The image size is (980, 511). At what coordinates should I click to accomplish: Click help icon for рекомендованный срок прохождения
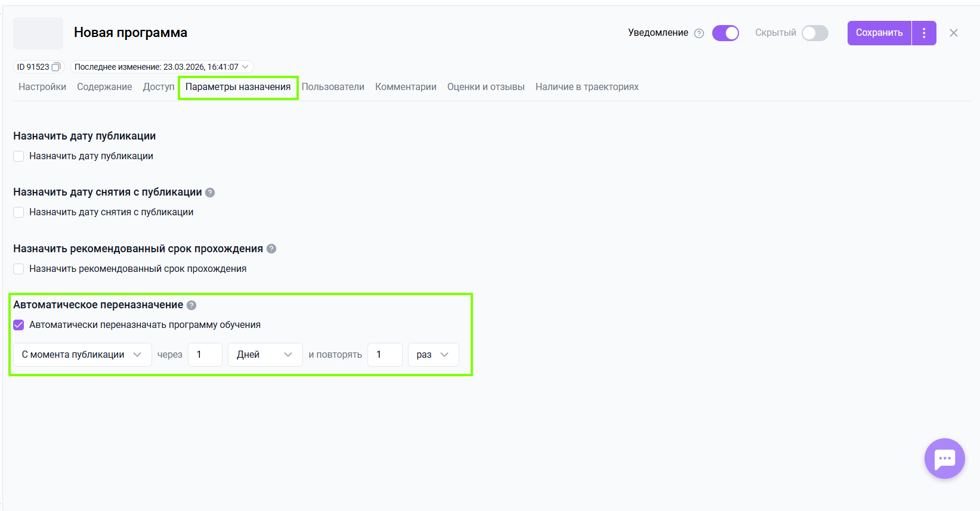271,249
